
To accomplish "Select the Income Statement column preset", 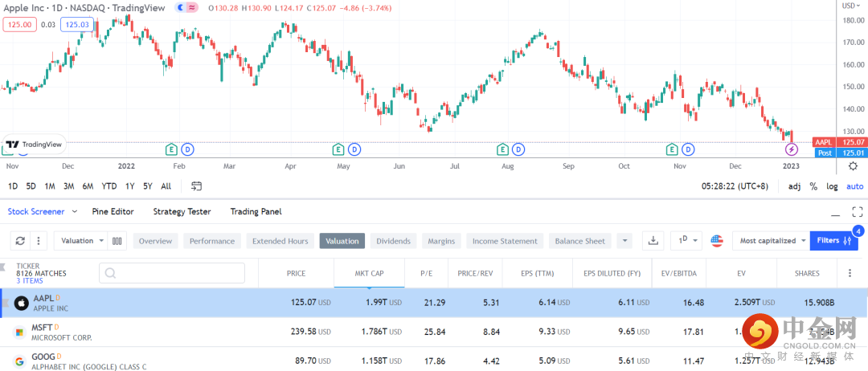I will click(x=505, y=241).
